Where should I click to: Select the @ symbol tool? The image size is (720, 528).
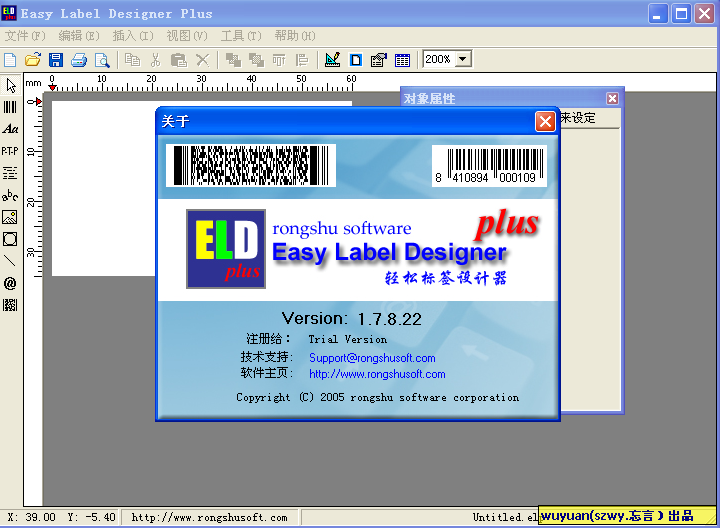coord(10,283)
